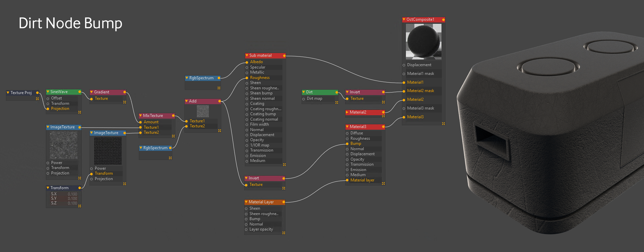Image resolution: width=644 pixels, height=252 pixels.
Task: Click the OctComposite1 node output port
Action: click(x=443, y=20)
